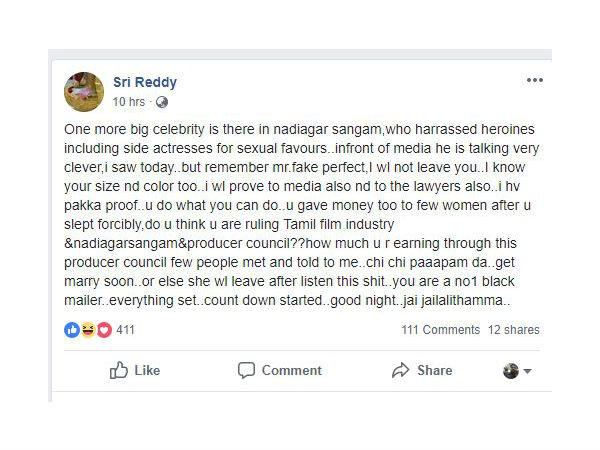Open Sri Reddy's profile name link
Viewport: 600px width, 450px height.
click(144, 82)
